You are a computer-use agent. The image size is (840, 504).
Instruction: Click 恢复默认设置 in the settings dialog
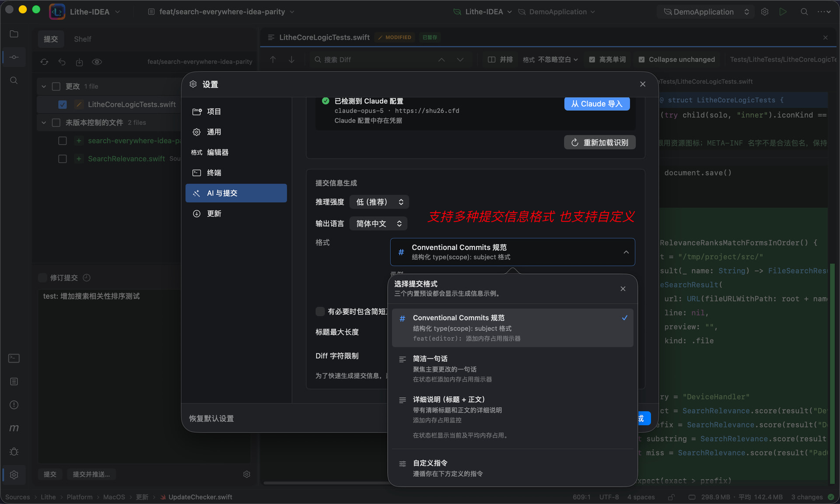(x=211, y=419)
